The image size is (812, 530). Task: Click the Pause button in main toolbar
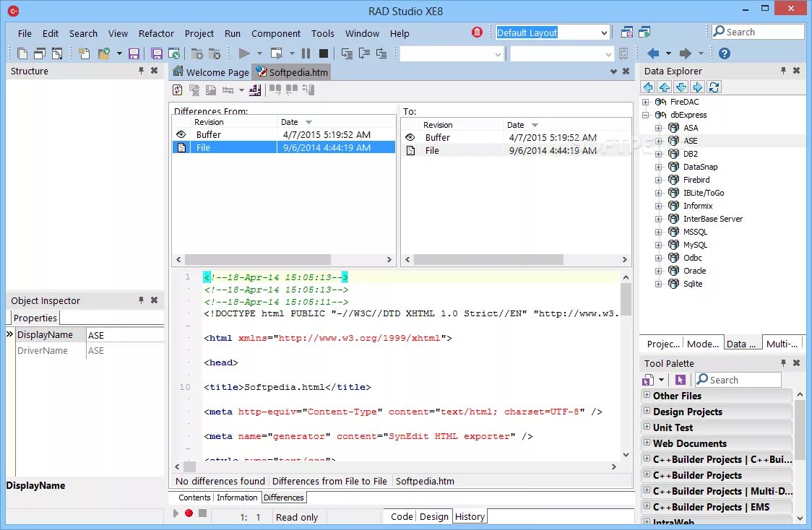click(x=306, y=53)
